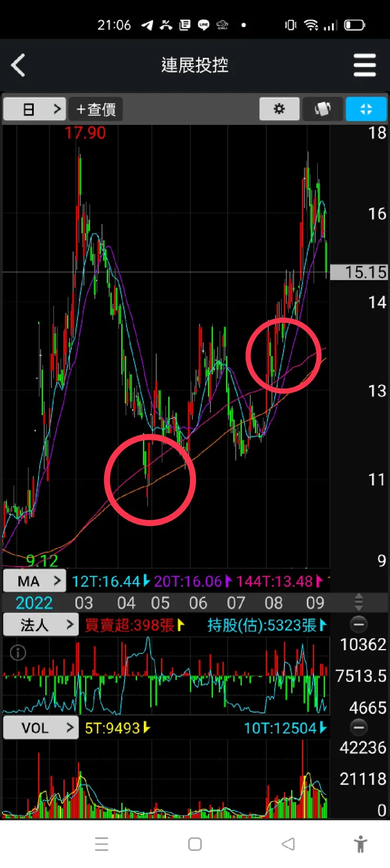The height and width of the screenshot is (868, 390).
Task: Expand the 法人 indicator selector
Action: click(41, 625)
